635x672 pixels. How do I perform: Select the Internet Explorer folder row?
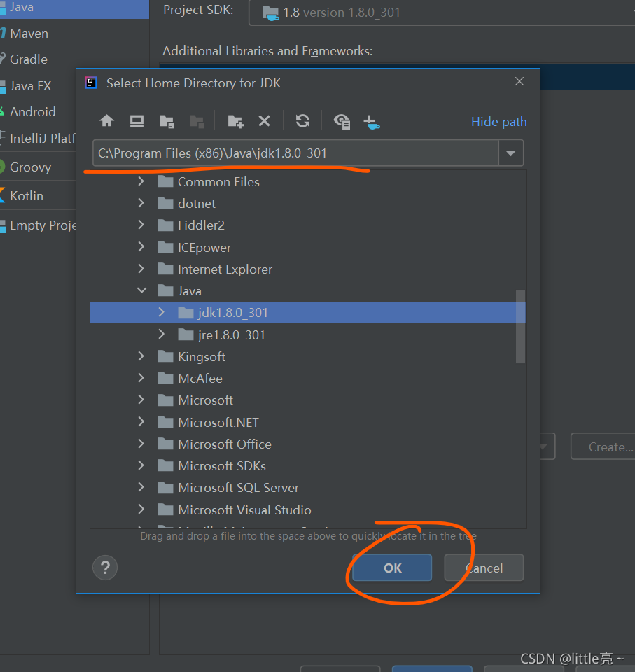coord(307,269)
